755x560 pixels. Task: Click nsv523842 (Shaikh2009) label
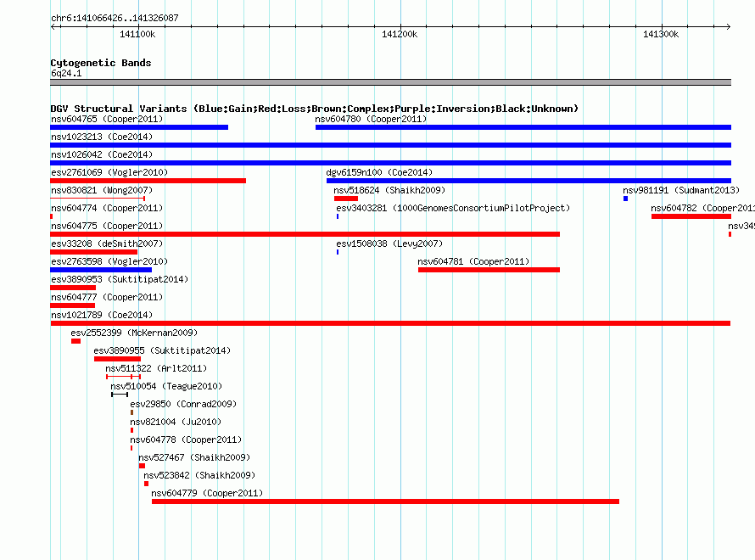199,475
